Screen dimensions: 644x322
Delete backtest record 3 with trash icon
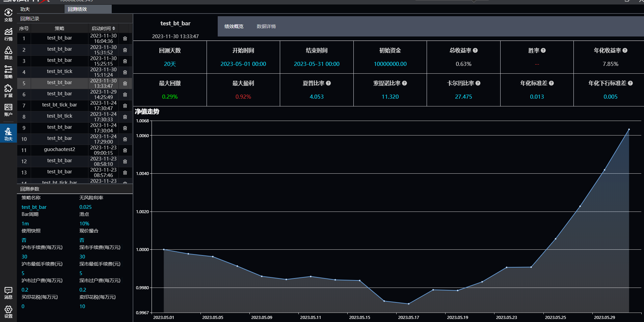pos(125,61)
